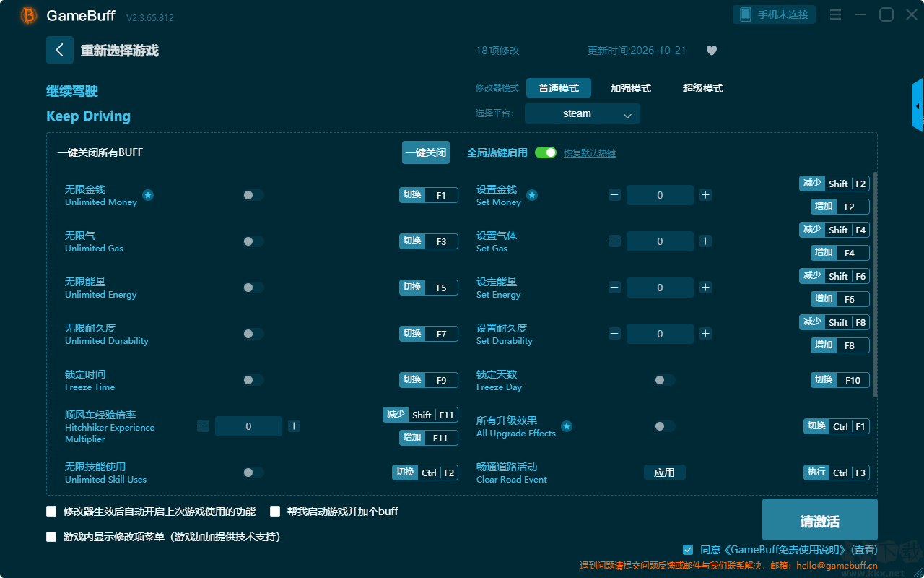Click the back arrow beside 重新选择游戏
Viewport: 924px width, 578px height.
pyautogui.click(x=60, y=50)
